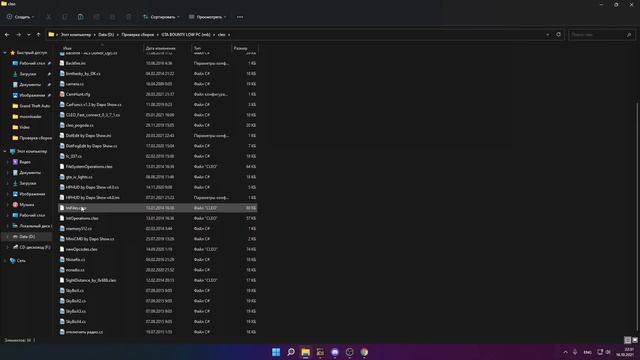Open address bar history dropdown arrow

548,35
